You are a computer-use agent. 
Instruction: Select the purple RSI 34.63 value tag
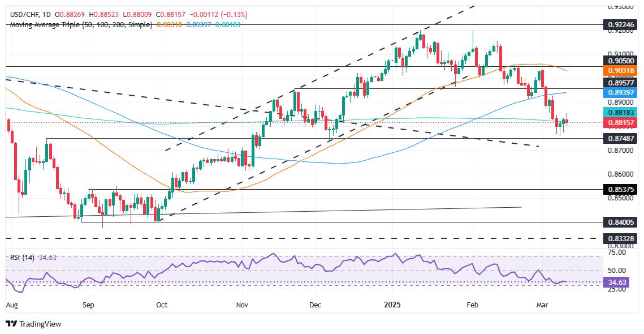(620, 282)
